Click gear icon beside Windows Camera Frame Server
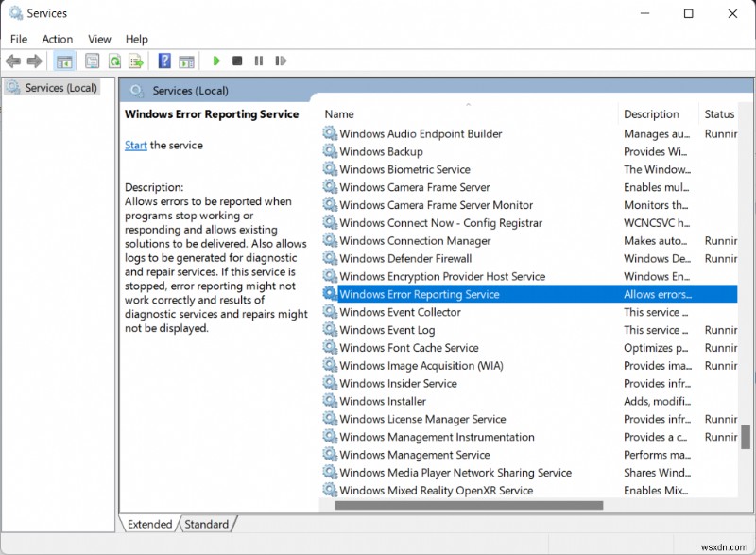 tap(330, 187)
